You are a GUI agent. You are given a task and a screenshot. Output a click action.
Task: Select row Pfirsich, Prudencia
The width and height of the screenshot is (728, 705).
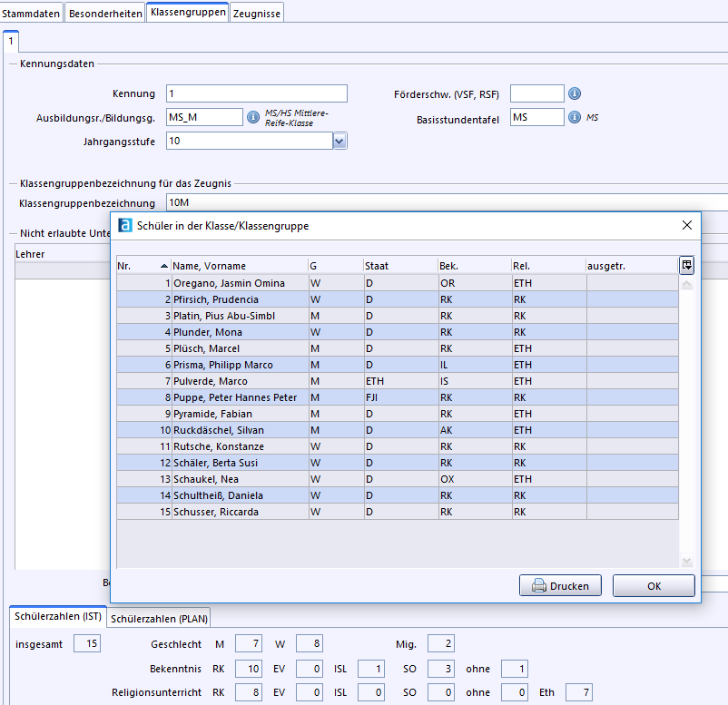(398, 299)
